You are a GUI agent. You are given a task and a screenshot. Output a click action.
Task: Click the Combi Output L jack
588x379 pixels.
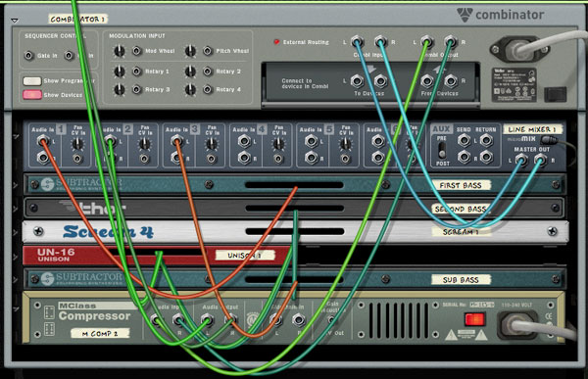pos(426,41)
